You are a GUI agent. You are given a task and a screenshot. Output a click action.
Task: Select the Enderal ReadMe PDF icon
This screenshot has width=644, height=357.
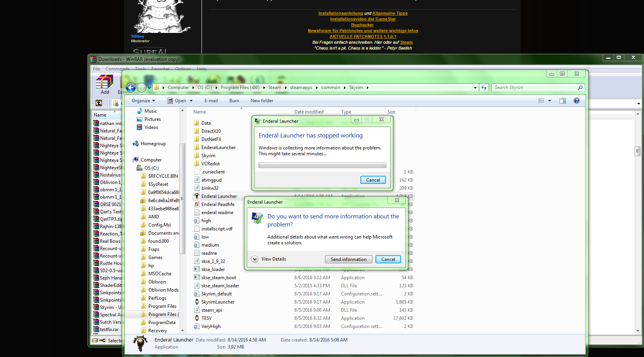[197, 204]
